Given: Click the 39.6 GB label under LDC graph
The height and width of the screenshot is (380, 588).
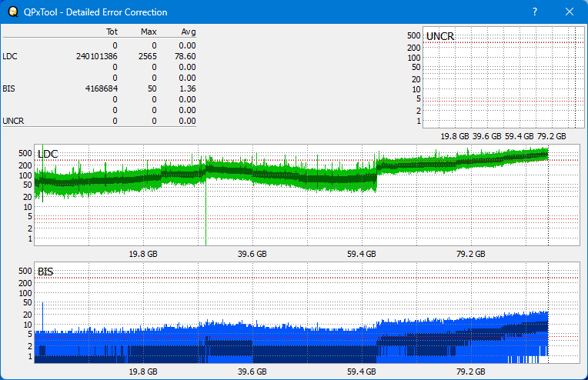Looking at the screenshot, I should tap(252, 254).
